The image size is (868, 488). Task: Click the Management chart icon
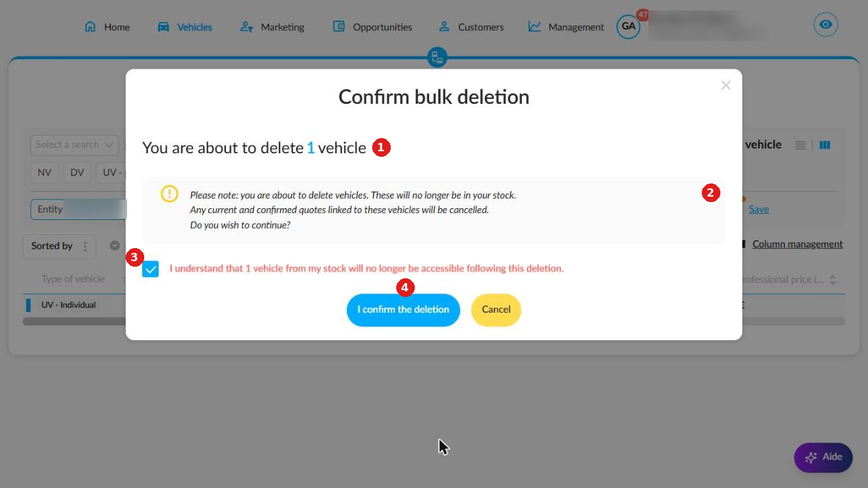coord(534,27)
